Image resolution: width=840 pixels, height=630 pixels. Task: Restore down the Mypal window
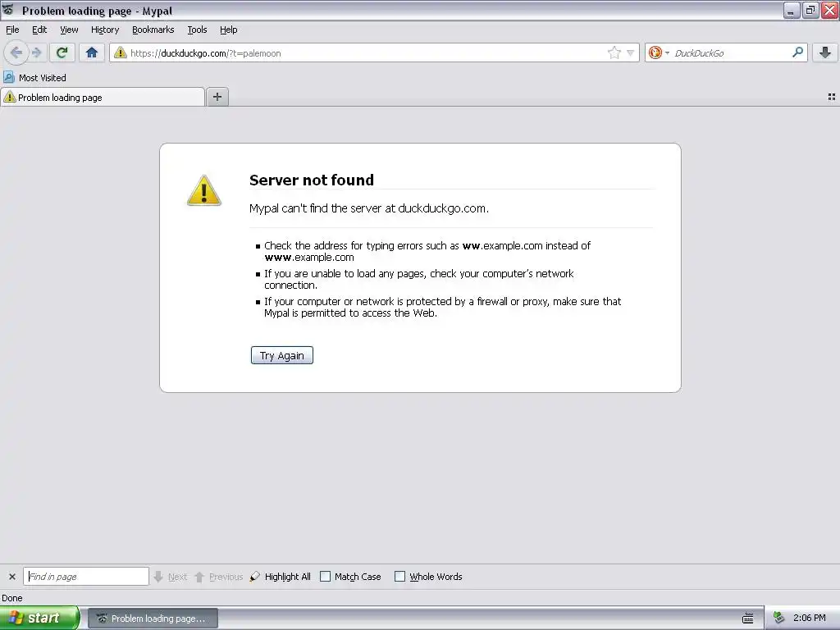(810, 10)
